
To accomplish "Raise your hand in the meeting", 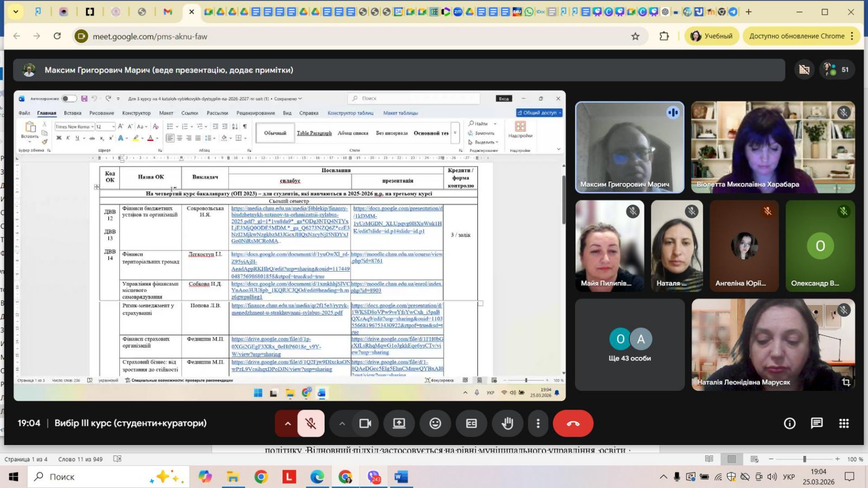I will tap(508, 423).
